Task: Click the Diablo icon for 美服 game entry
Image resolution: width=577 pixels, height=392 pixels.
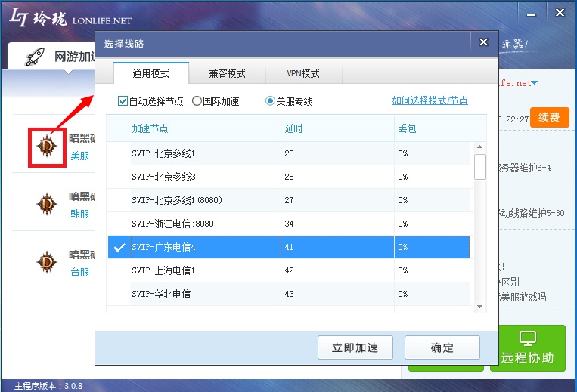Action: [47, 147]
